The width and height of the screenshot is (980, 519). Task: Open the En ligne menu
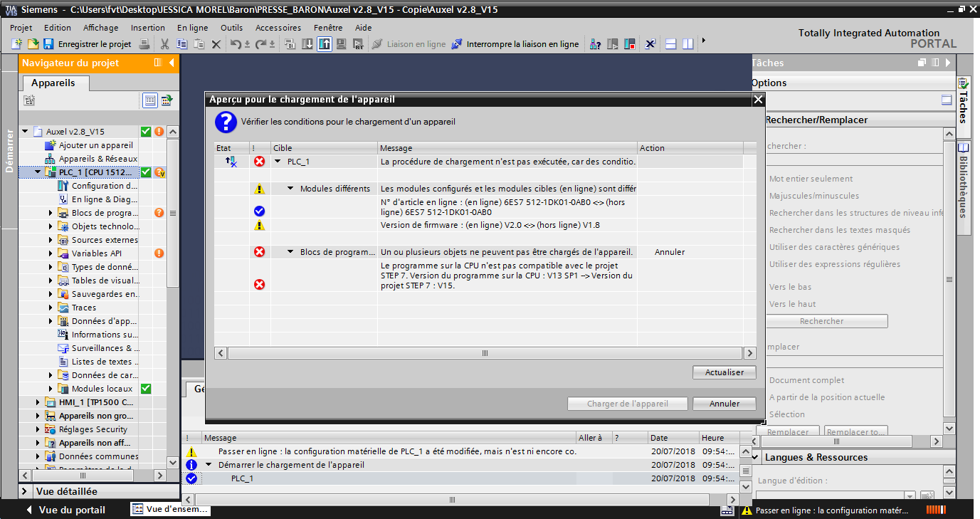tap(192, 28)
